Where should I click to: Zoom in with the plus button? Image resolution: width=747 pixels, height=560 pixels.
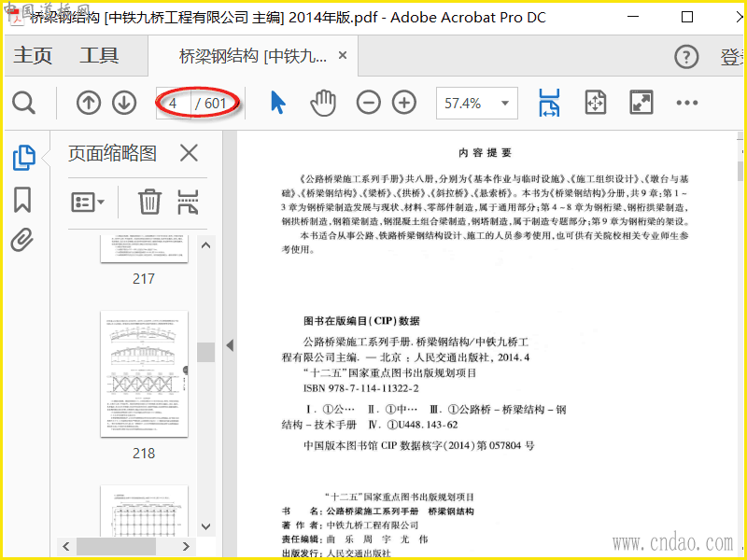404,103
